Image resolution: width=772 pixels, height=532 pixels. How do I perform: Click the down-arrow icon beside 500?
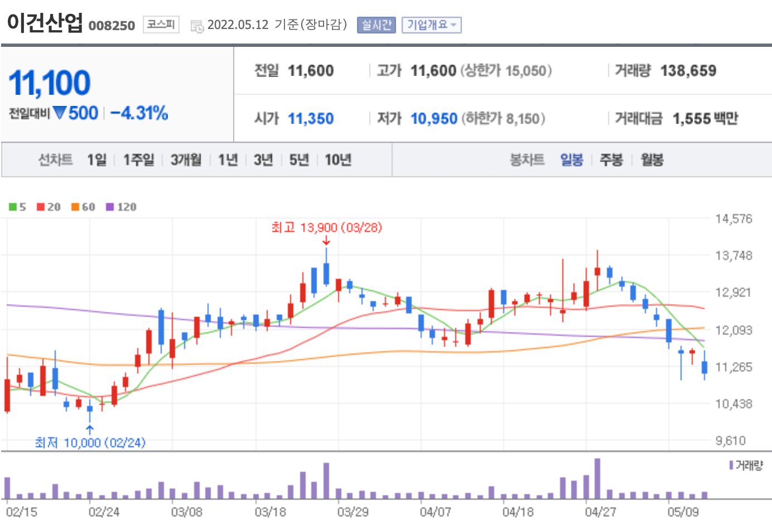[60, 113]
